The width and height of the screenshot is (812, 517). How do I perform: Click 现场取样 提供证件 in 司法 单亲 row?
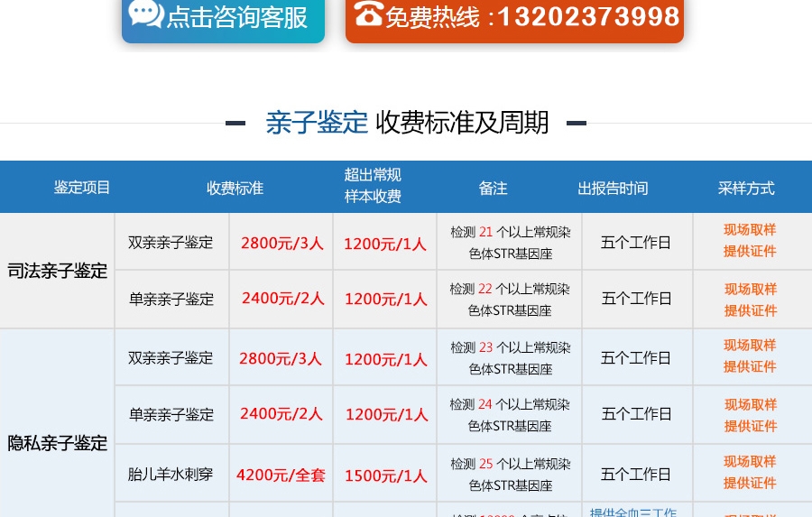click(x=751, y=300)
